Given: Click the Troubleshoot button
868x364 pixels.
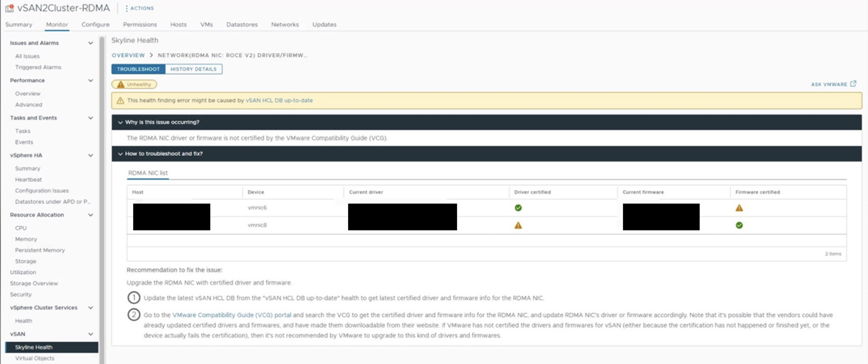Looking at the screenshot, I should (x=138, y=69).
